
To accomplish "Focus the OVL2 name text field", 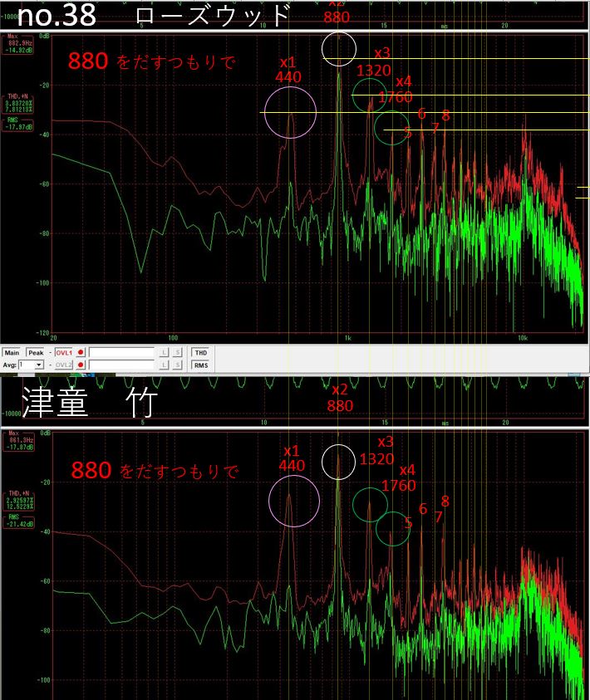I will (121, 365).
